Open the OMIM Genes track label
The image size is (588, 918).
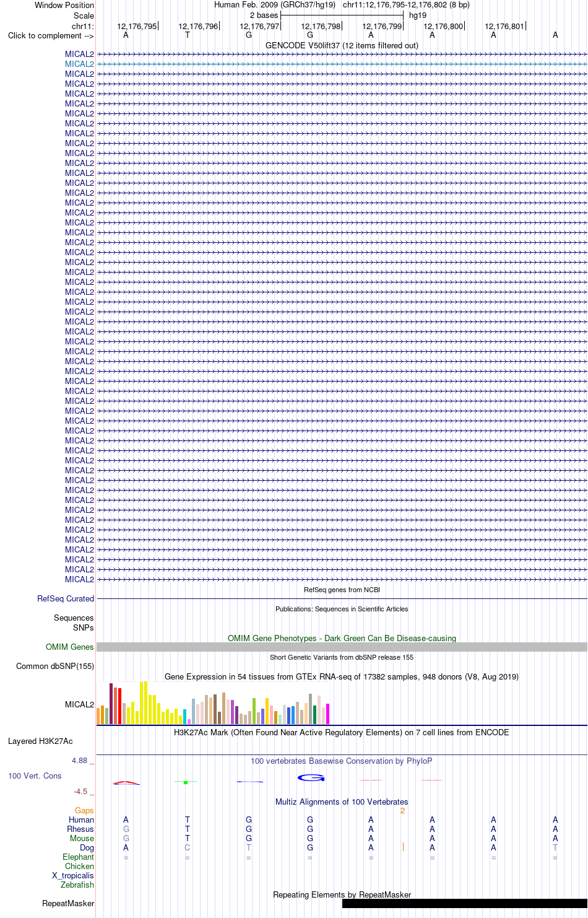pos(70,647)
